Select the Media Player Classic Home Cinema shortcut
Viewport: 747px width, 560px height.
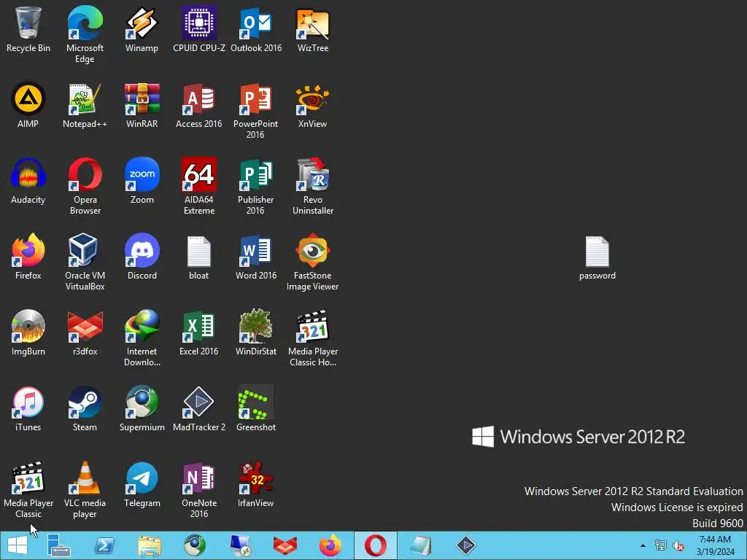[x=312, y=338]
